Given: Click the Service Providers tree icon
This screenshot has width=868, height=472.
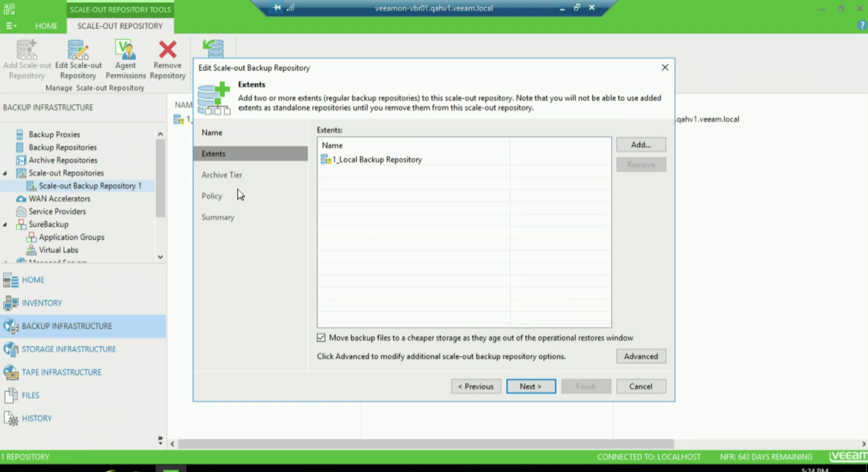Looking at the screenshot, I should click(21, 212).
